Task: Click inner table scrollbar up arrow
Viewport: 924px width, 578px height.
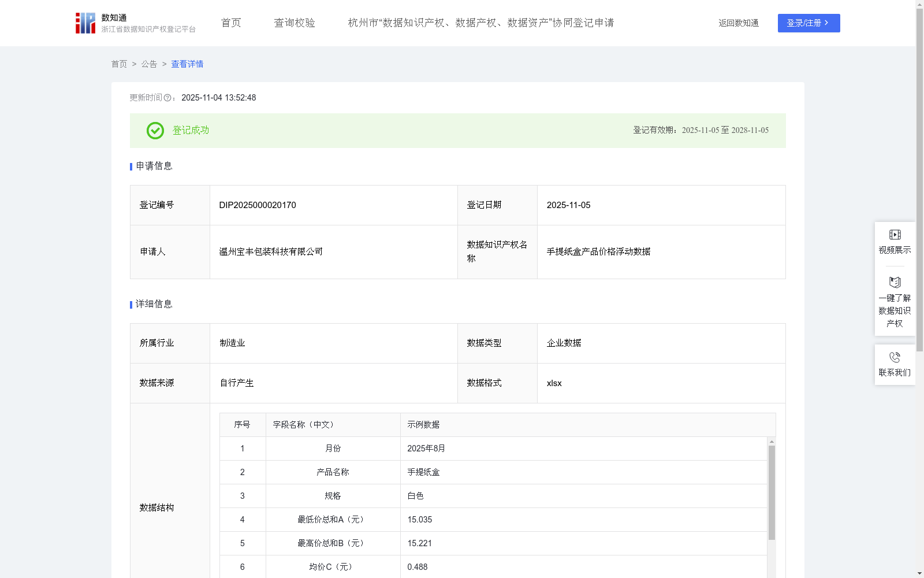Action: coord(772,442)
